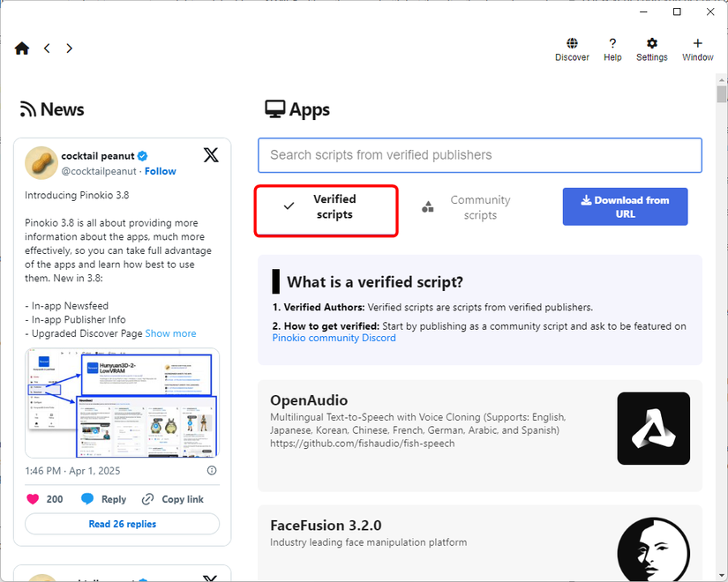Viewport: 728px width, 582px height.
Task: Click the info icon next to the tweet timestamp
Action: pyautogui.click(x=212, y=470)
